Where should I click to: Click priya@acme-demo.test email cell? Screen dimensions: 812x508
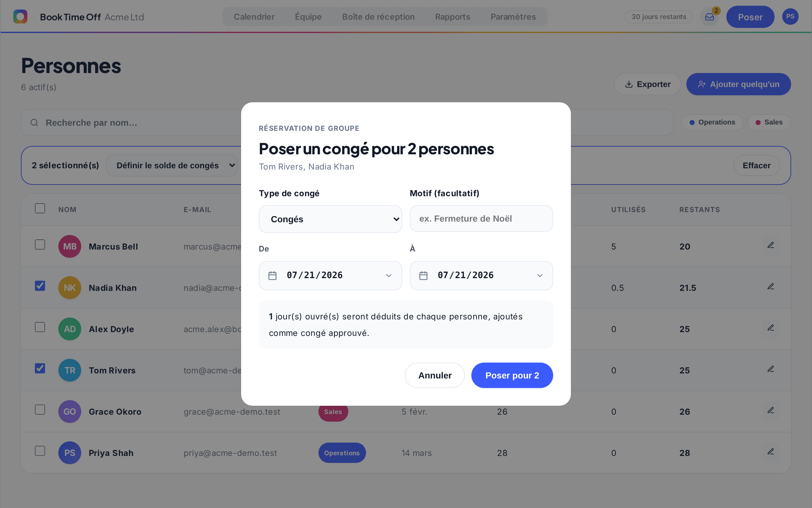coord(230,453)
